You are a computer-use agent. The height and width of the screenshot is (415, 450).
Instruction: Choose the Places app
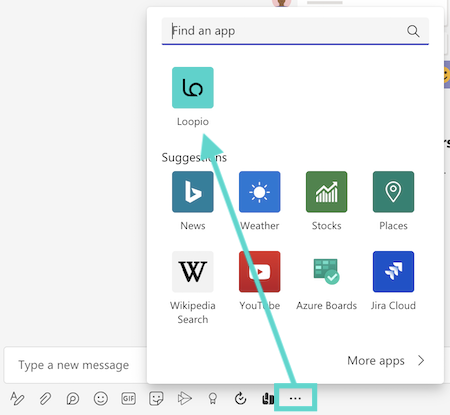pos(393,192)
